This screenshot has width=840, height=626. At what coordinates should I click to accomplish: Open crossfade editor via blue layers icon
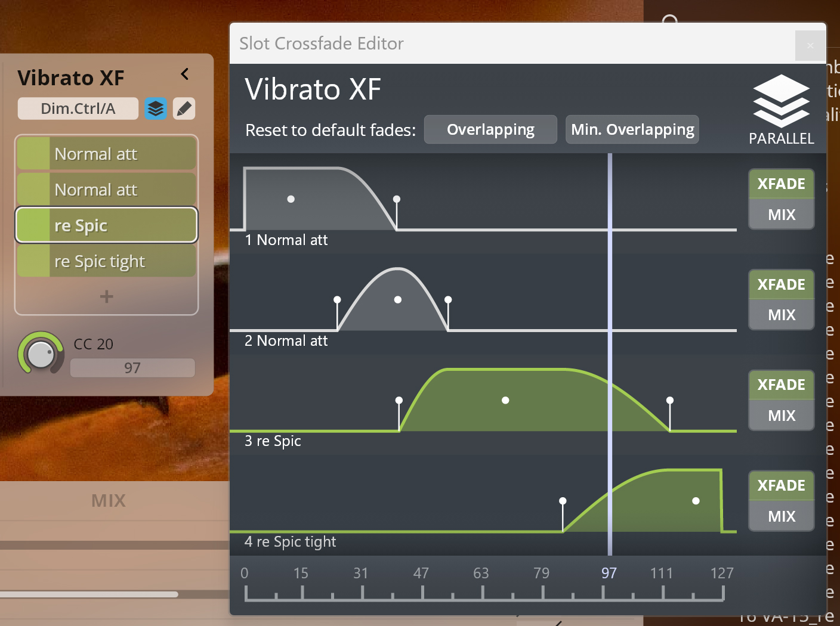coord(156,109)
